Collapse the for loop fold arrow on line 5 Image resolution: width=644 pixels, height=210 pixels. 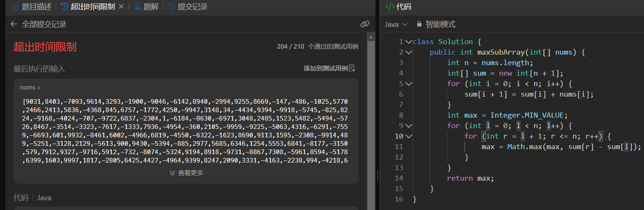pos(409,84)
